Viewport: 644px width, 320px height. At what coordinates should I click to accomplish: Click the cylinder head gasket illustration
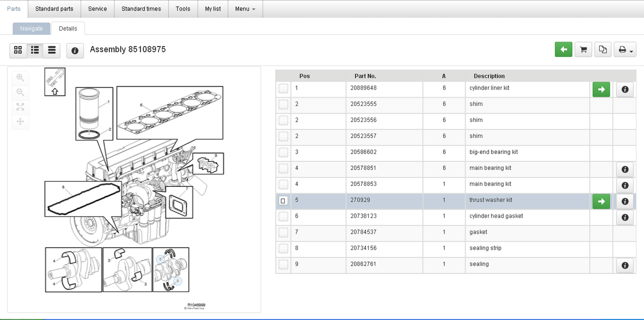click(170, 113)
